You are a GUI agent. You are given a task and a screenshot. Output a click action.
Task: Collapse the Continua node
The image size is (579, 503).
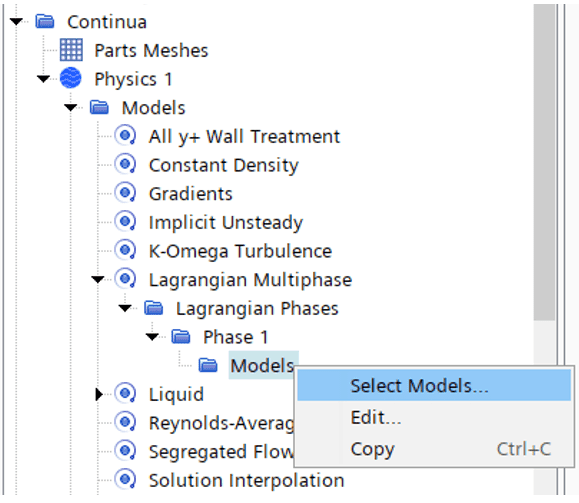coord(16,21)
